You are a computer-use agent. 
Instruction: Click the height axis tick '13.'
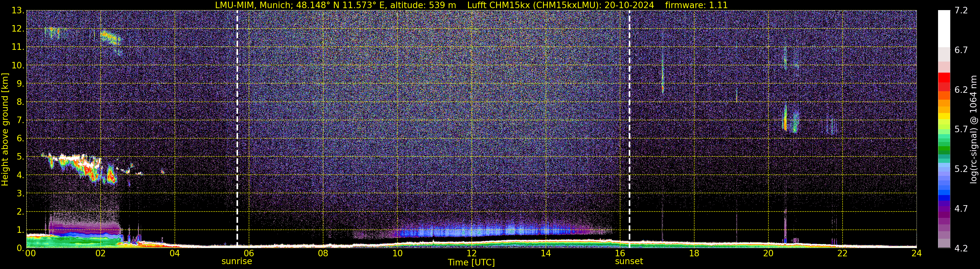pyautogui.click(x=18, y=10)
